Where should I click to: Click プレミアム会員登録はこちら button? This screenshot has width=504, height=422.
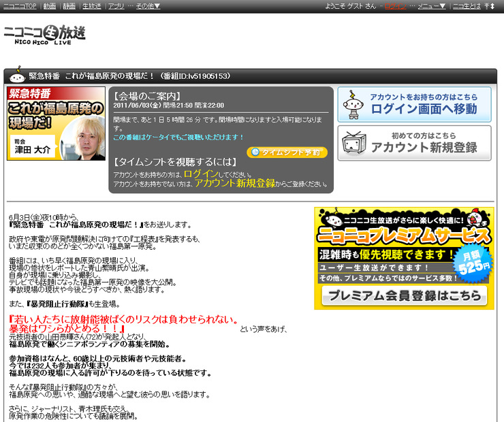point(405,295)
